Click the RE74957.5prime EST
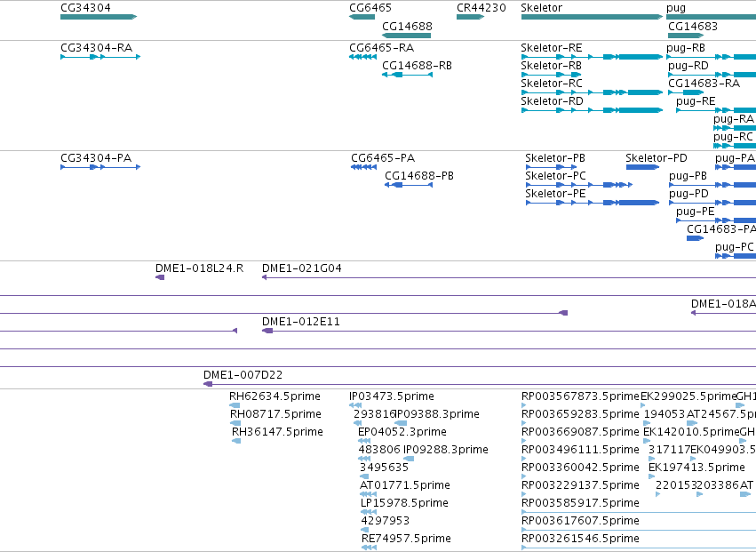The image size is (756, 552). coord(370,548)
